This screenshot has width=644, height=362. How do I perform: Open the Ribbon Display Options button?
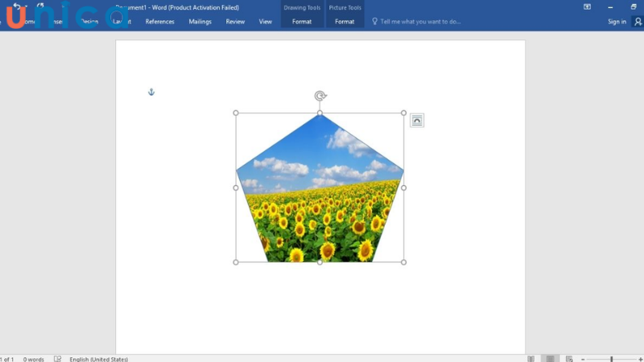tap(587, 6)
